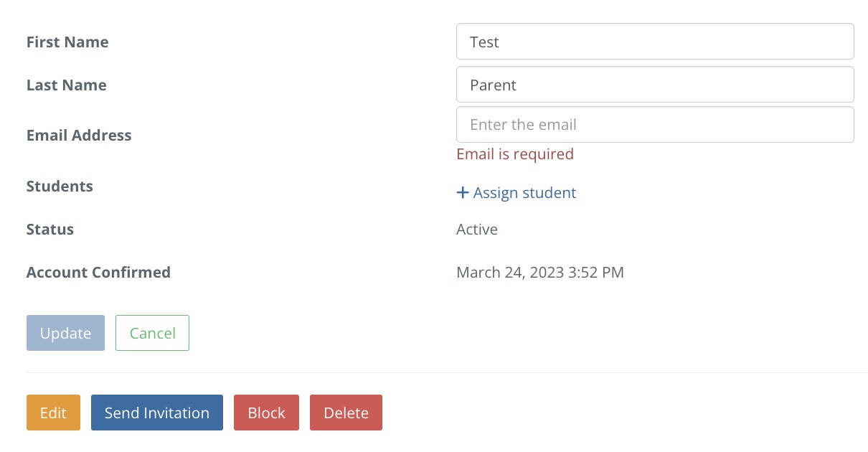Click the Send Invitation button
Screen dimensions: 868x452
click(x=157, y=413)
